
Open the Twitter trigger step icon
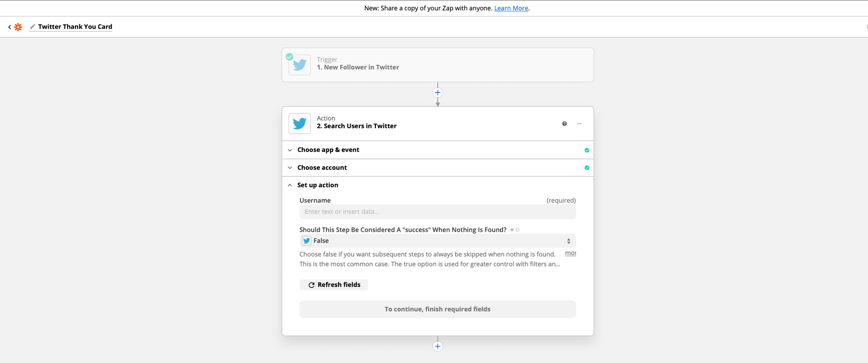coord(299,65)
